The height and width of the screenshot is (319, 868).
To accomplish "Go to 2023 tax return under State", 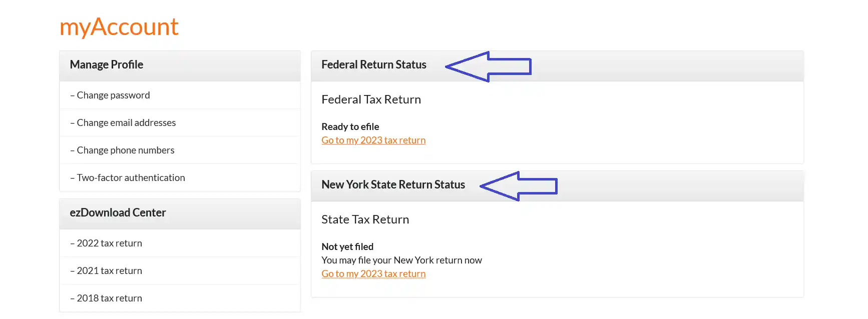I will 373,274.
